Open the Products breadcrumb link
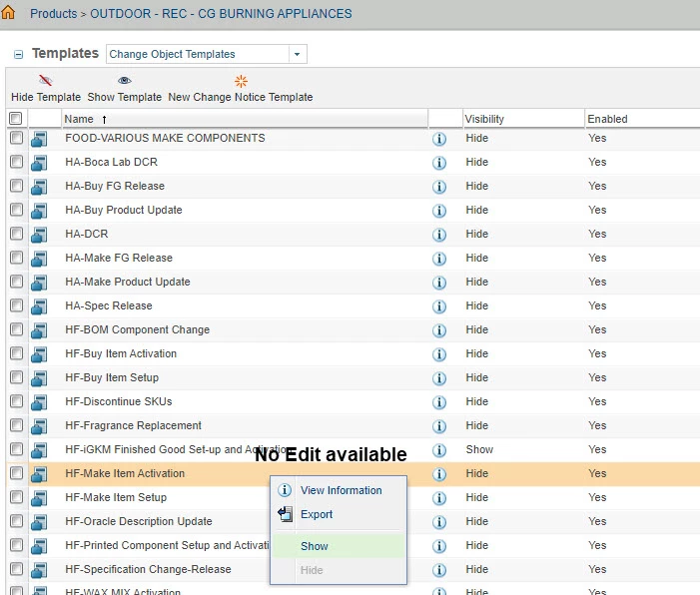Viewport: 700px width, 595px height. [x=54, y=13]
